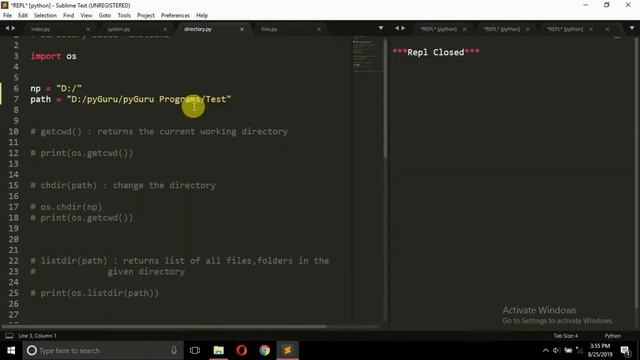The width and height of the screenshot is (640, 360).
Task: Click the os.chdir(np) comment line
Action: point(66,207)
